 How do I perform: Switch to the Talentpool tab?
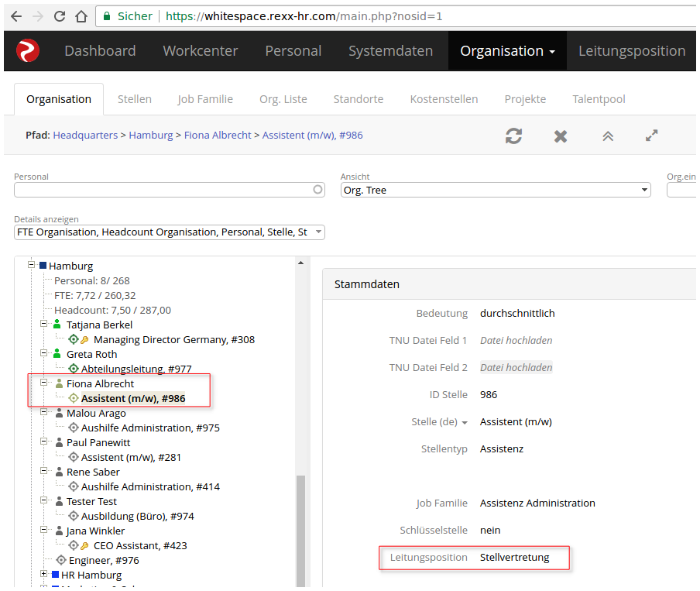[x=599, y=99]
